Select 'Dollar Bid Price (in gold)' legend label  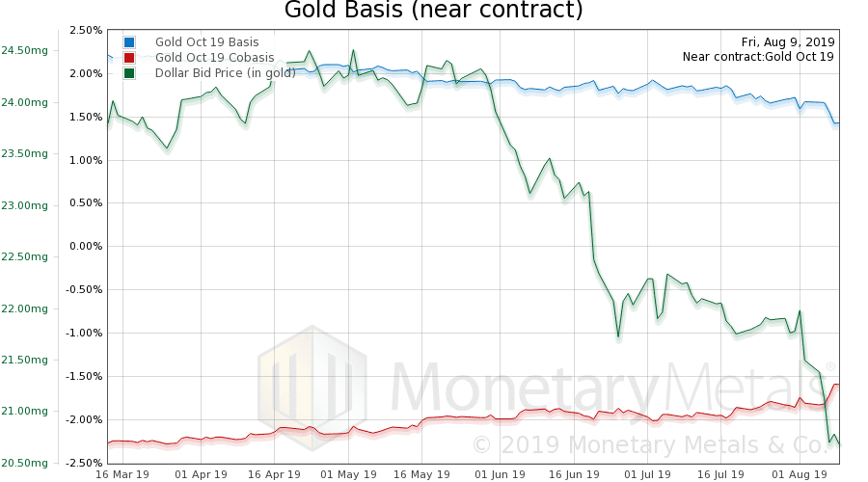pos(226,73)
